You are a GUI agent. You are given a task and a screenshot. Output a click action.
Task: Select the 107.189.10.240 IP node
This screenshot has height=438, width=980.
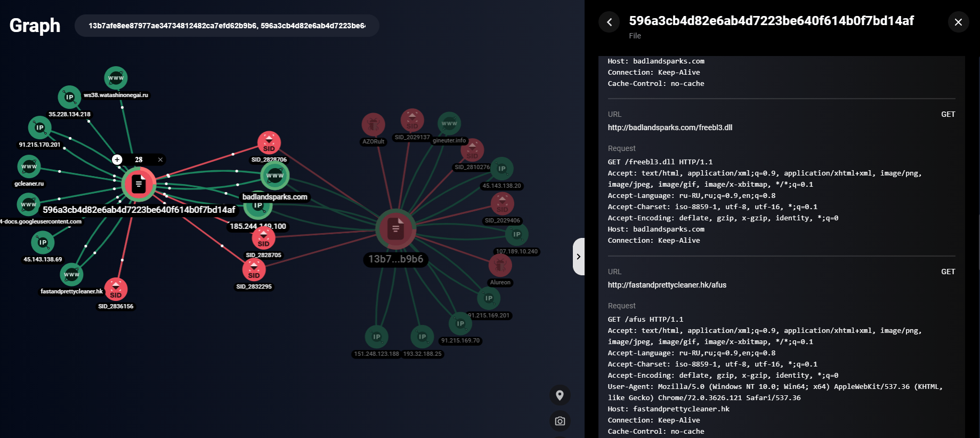pyautogui.click(x=516, y=234)
